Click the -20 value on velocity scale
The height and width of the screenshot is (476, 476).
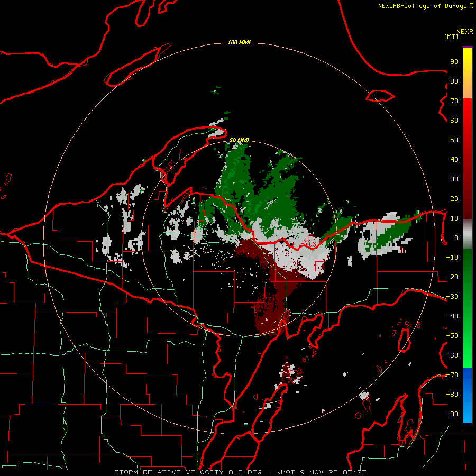(x=452, y=277)
